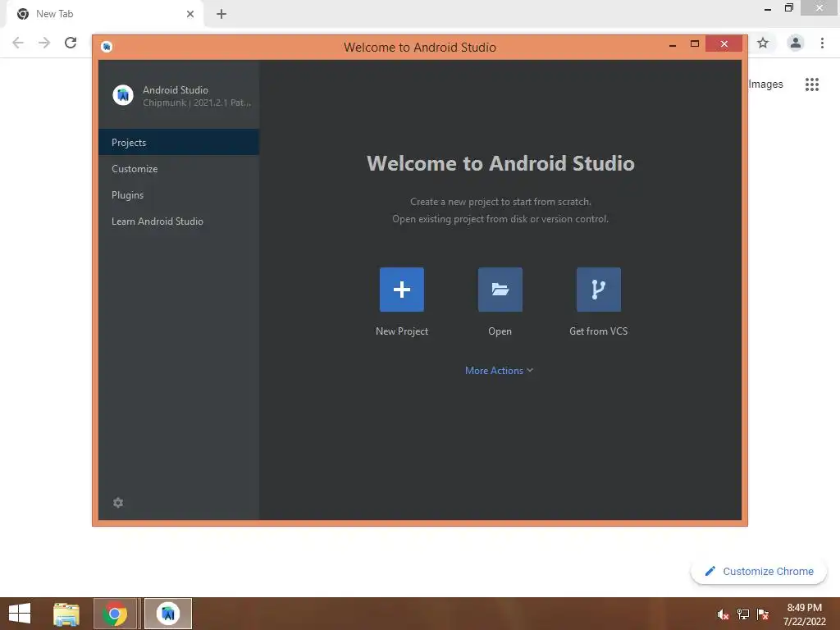This screenshot has width=840, height=630.
Task: Select the New Tab browser tab
Action: point(105,14)
